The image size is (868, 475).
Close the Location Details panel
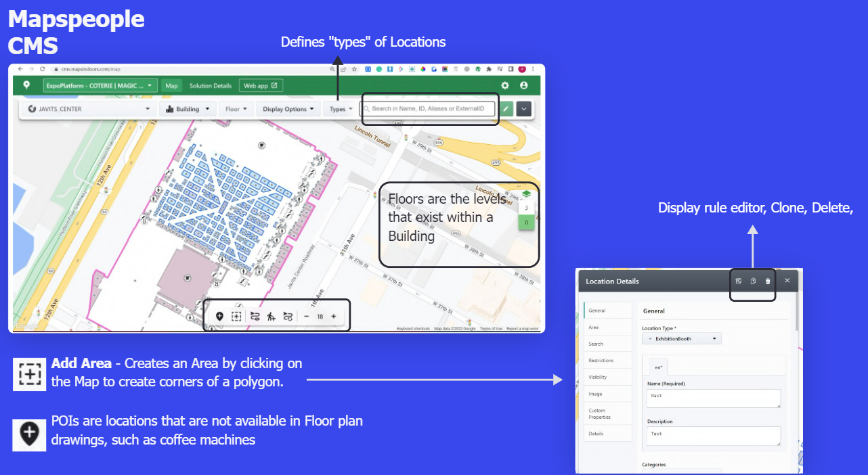tap(787, 280)
